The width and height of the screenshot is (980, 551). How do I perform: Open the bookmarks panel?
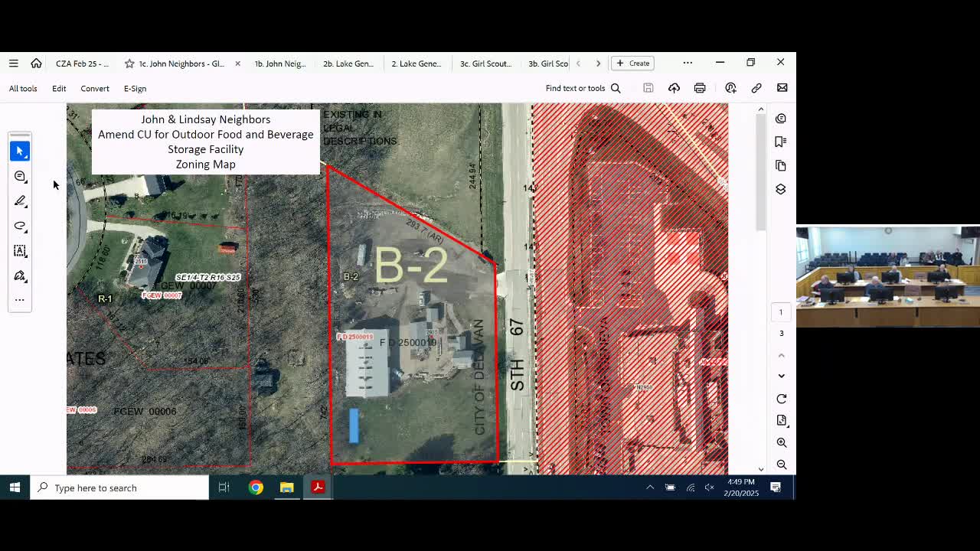(x=781, y=142)
